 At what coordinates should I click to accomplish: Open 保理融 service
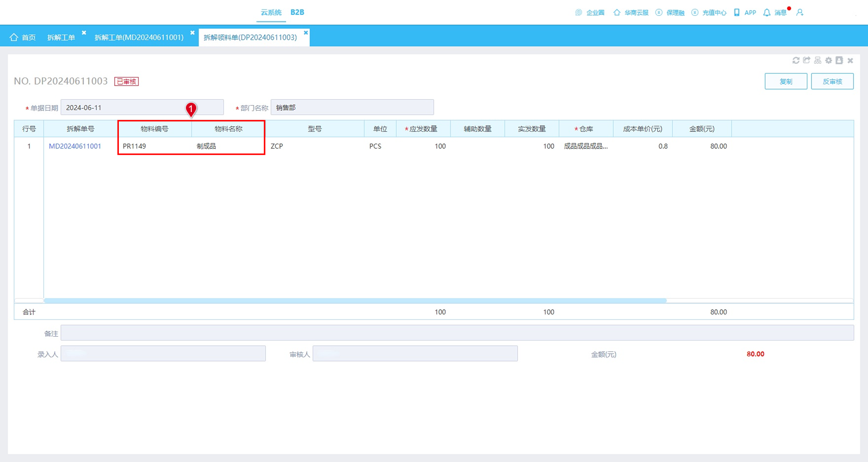pos(670,12)
